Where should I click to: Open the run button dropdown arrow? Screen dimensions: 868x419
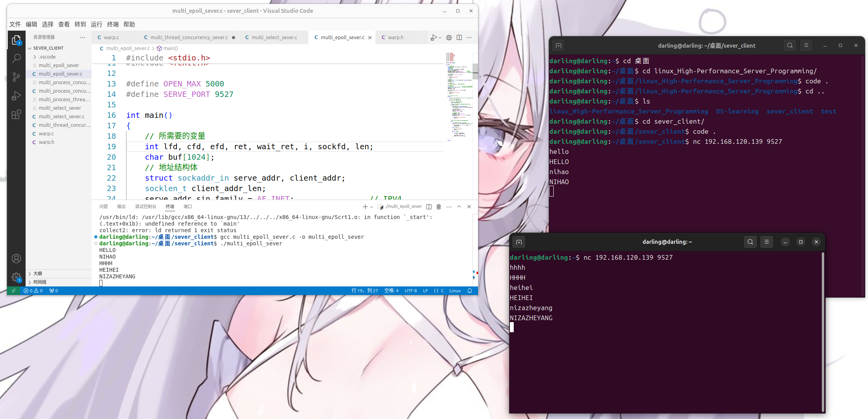[x=440, y=38]
